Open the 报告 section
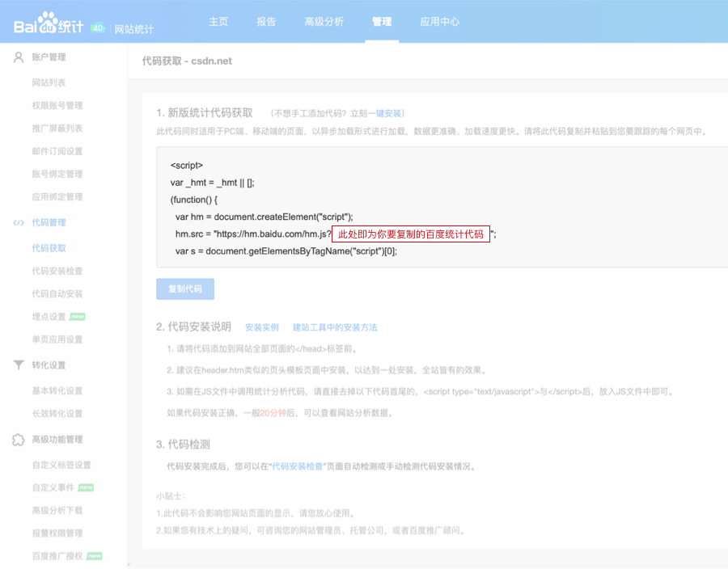Screen dimensions: 728x569 (266, 23)
